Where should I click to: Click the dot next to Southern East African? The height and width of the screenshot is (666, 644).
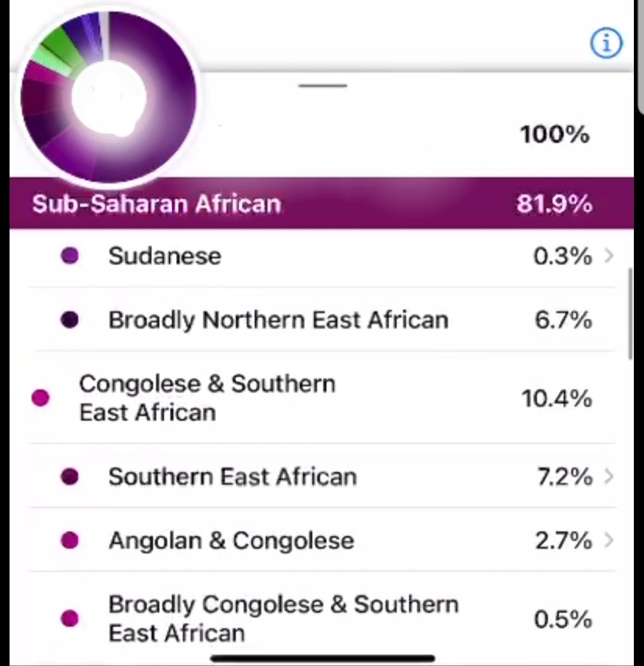click(70, 476)
